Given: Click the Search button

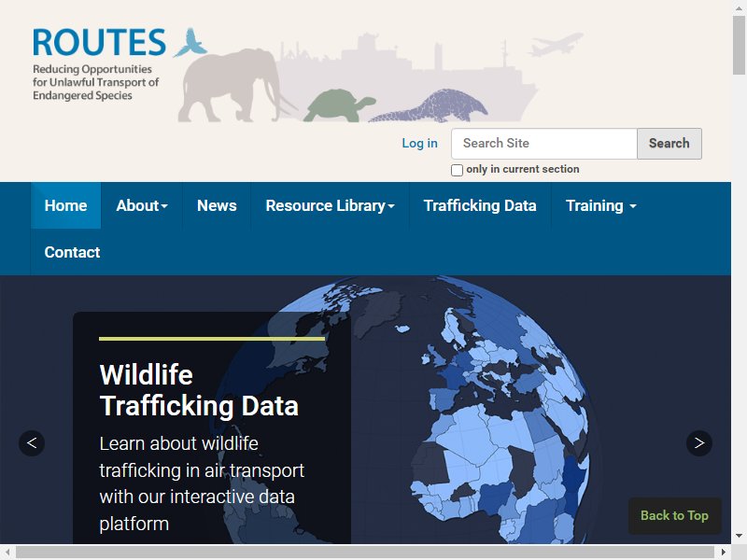Looking at the screenshot, I should (x=669, y=144).
